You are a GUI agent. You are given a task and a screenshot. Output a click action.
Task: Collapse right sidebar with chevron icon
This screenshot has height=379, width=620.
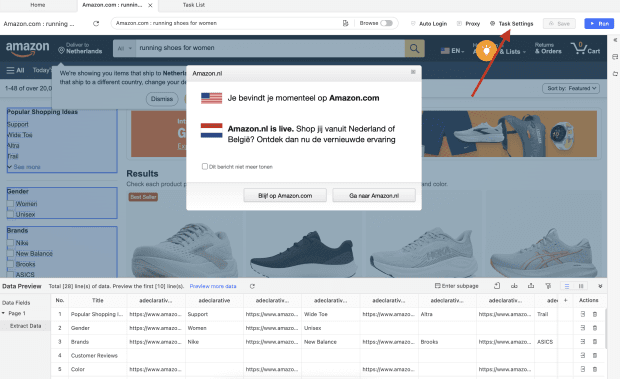[615, 40]
